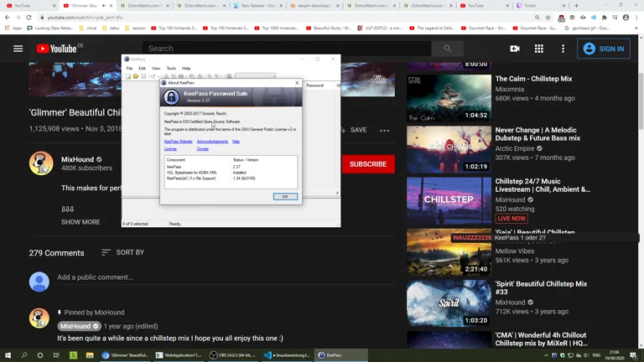Image resolution: width=644 pixels, height=362 pixels.
Task: Click the New database toolbar icon
Action: pos(128,76)
